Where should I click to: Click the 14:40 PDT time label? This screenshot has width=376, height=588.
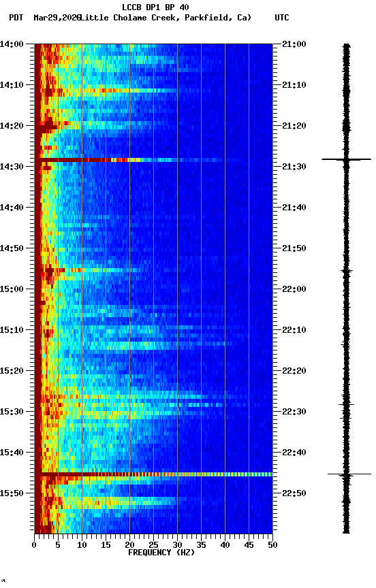coord(12,208)
